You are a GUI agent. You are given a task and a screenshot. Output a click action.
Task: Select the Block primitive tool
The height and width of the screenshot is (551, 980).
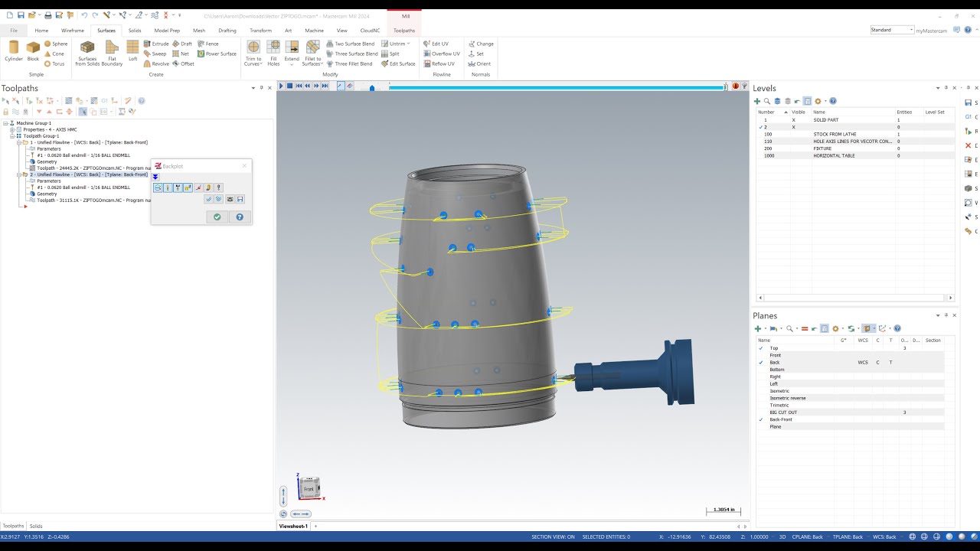(x=33, y=51)
